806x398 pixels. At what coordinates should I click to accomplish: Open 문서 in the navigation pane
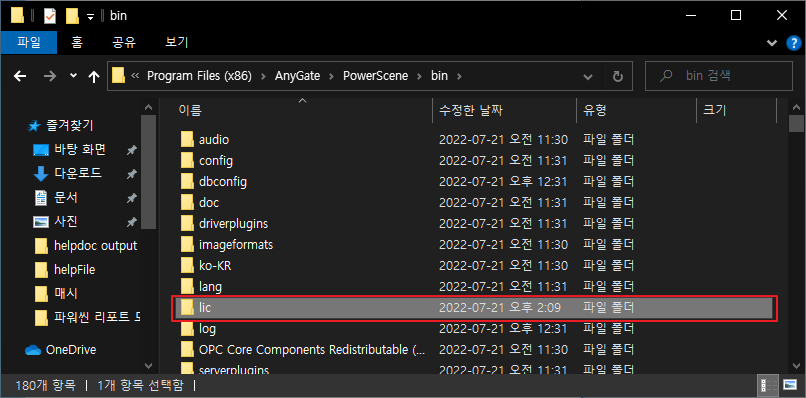pos(66,197)
